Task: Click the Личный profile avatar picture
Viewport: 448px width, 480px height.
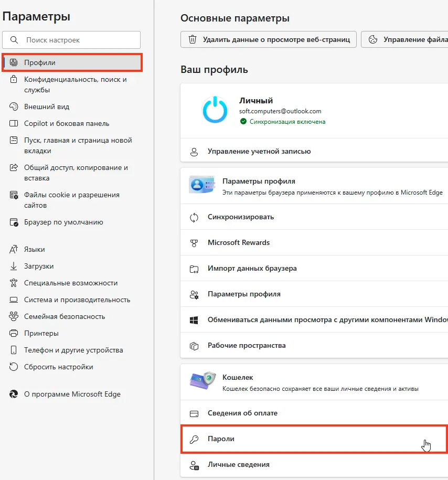Action: [x=215, y=110]
